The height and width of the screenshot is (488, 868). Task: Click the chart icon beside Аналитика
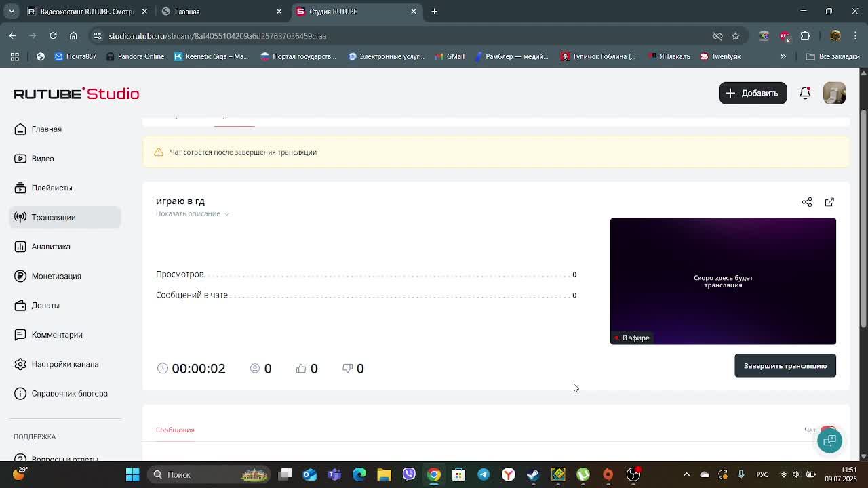click(20, 247)
